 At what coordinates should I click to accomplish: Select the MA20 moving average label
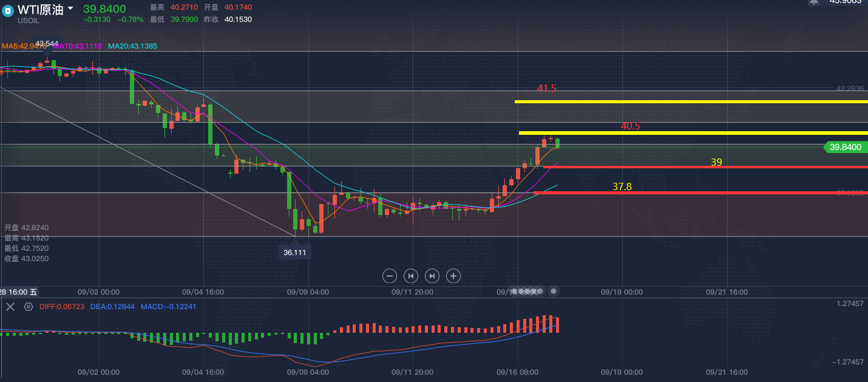(133, 46)
